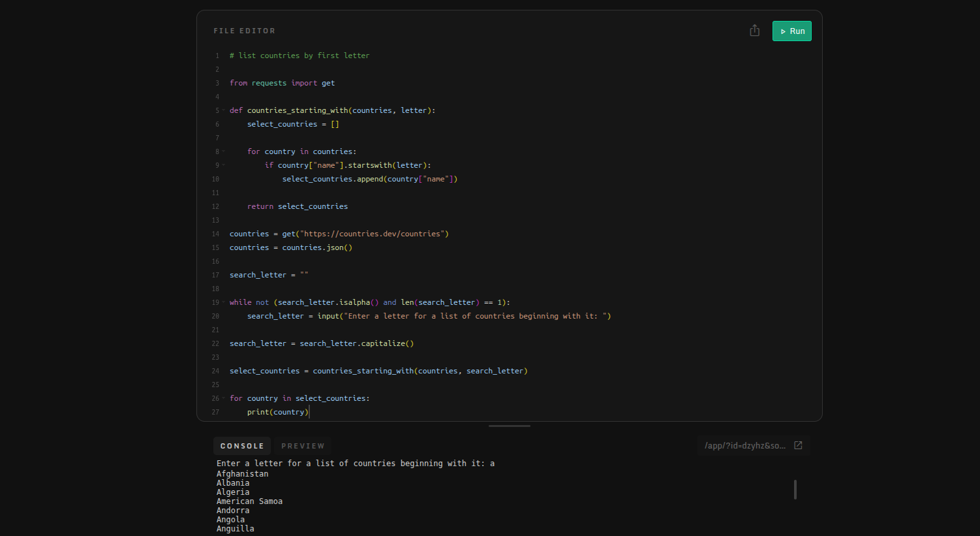Image resolution: width=980 pixels, height=536 pixels.
Task: Collapse the function definition fold arrow on line 5
Action: (x=223, y=110)
